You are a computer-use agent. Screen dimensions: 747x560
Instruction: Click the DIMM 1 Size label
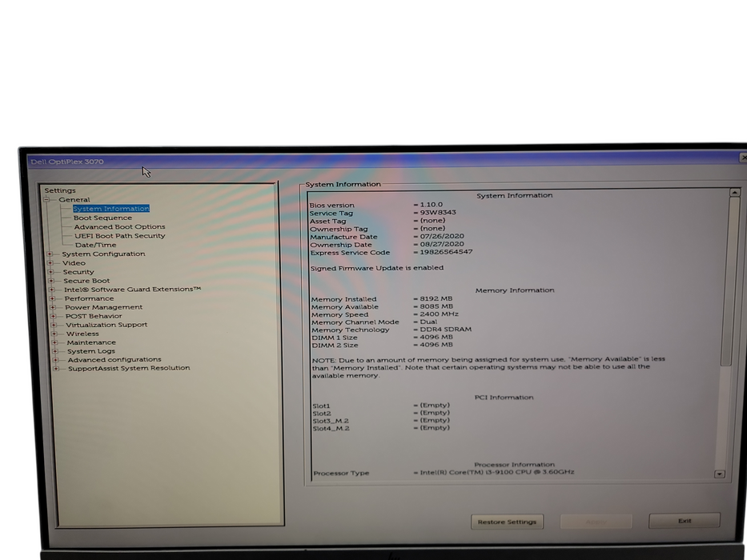335,338
